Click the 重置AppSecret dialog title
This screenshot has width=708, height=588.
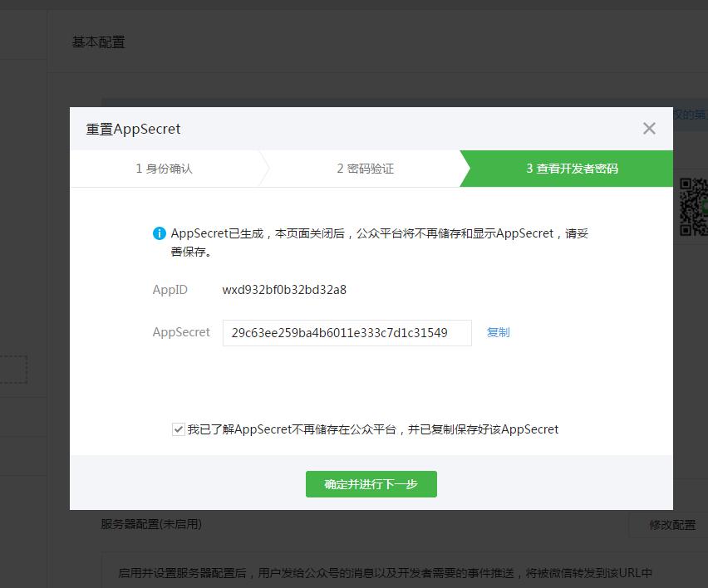click(133, 129)
